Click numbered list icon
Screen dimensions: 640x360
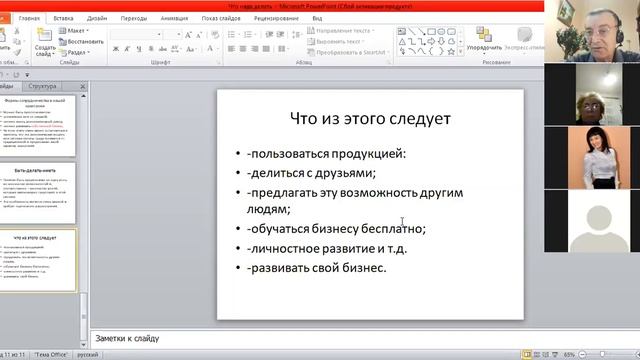point(249,35)
